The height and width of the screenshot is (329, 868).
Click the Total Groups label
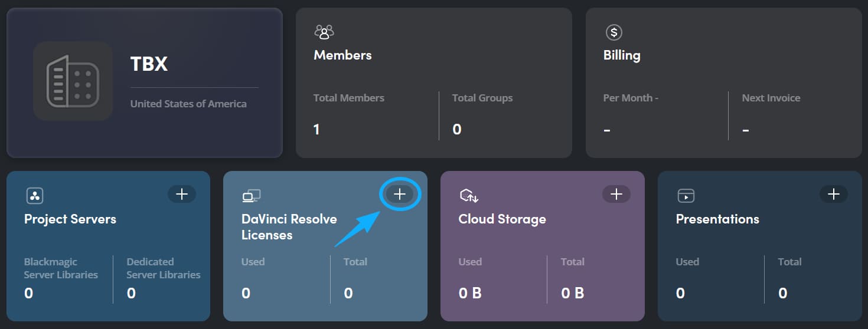tap(482, 98)
